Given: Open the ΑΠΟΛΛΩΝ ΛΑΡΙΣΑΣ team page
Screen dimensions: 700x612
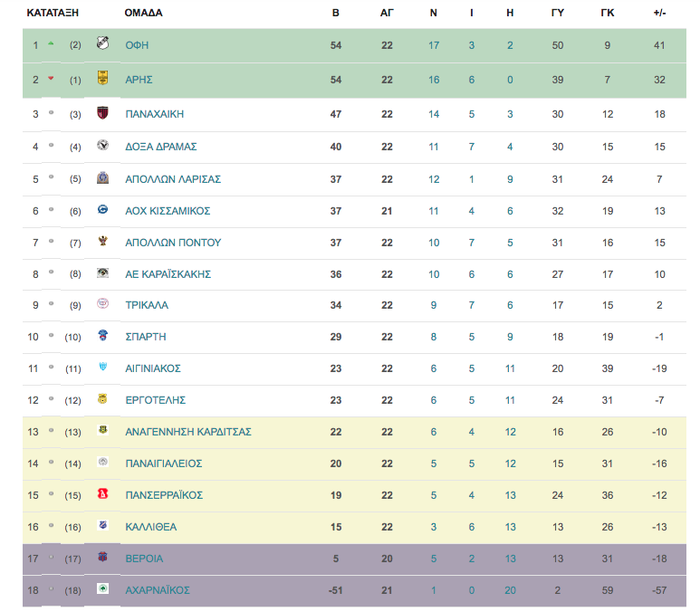Looking at the screenshot, I should click(x=173, y=179).
